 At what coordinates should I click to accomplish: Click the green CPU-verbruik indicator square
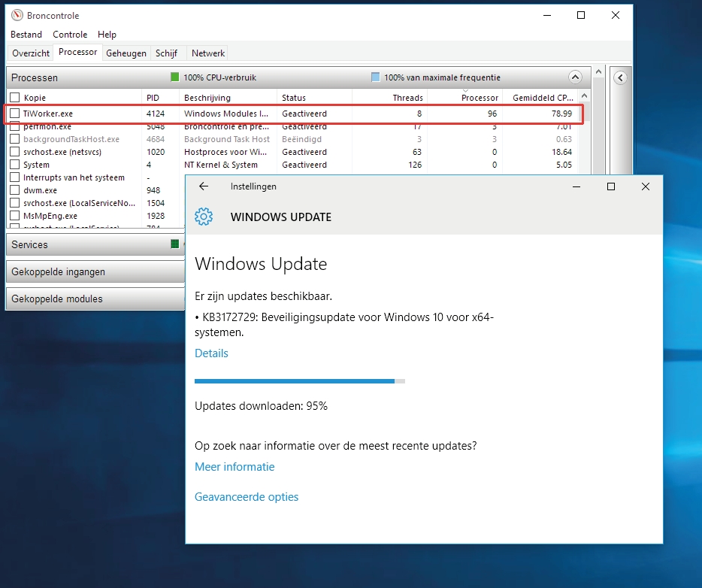tap(175, 77)
